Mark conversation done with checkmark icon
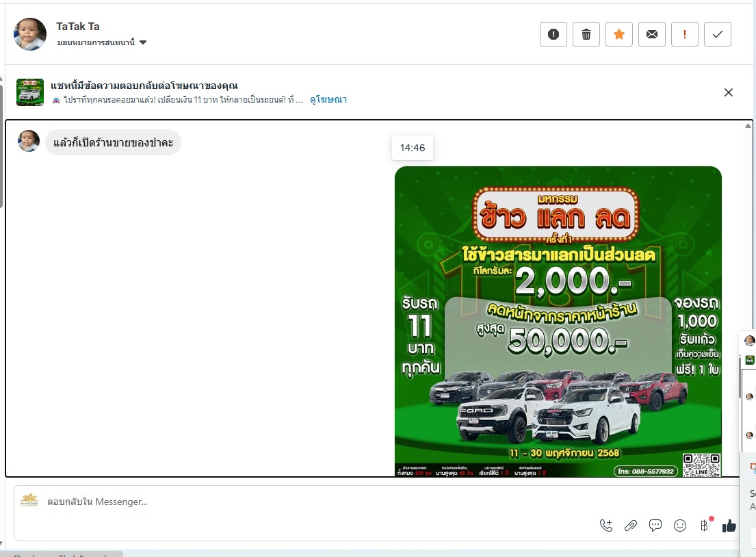The height and width of the screenshot is (557, 756). coord(717,34)
